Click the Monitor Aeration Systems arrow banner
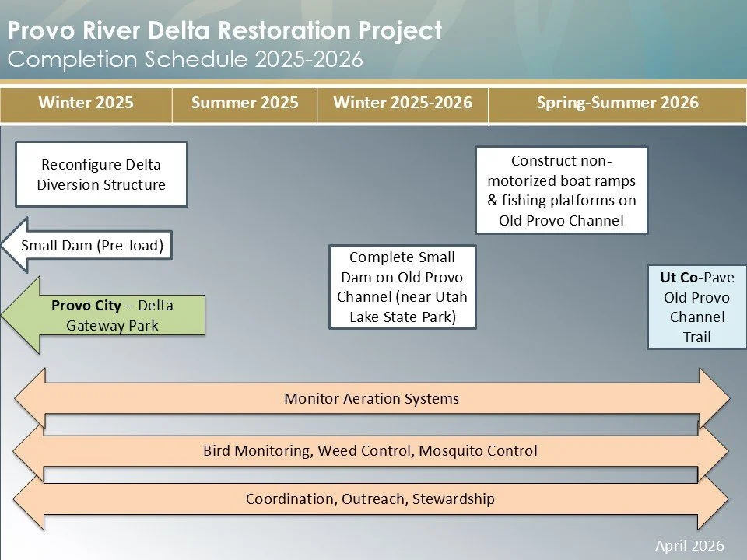Screen dimensions: 747x560 tap(373, 398)
